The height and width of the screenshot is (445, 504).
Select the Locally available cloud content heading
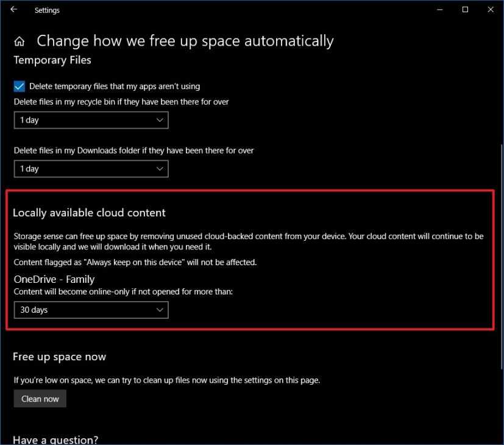click(x=89, y=213)
